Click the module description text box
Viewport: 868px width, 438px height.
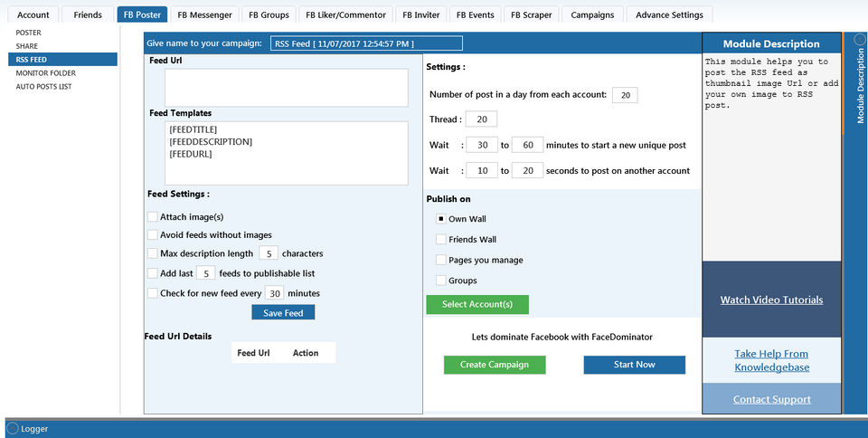771,157
